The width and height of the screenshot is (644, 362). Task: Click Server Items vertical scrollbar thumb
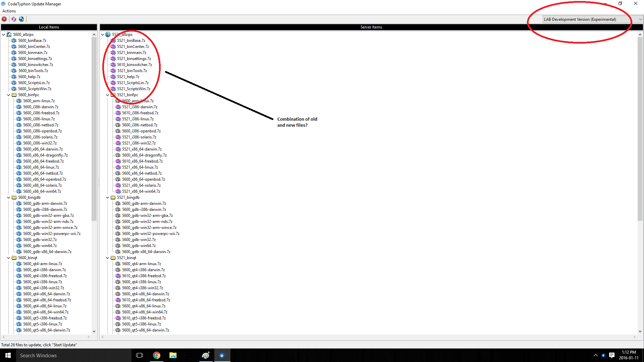pos(640,129)
